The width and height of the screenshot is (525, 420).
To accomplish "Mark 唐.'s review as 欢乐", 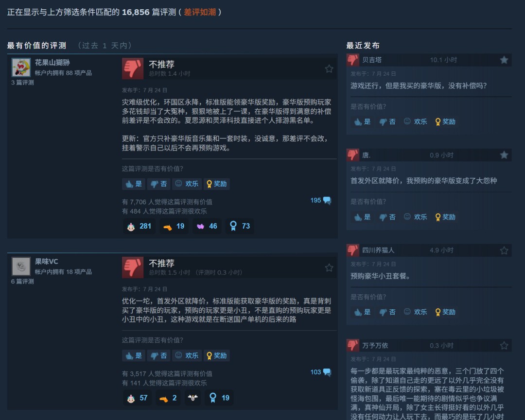I will pos(415,217).
